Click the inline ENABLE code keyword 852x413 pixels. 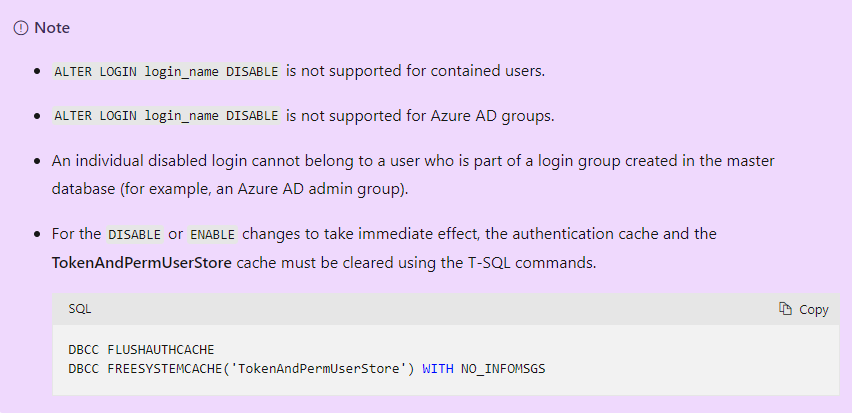(x=212, y=235)
